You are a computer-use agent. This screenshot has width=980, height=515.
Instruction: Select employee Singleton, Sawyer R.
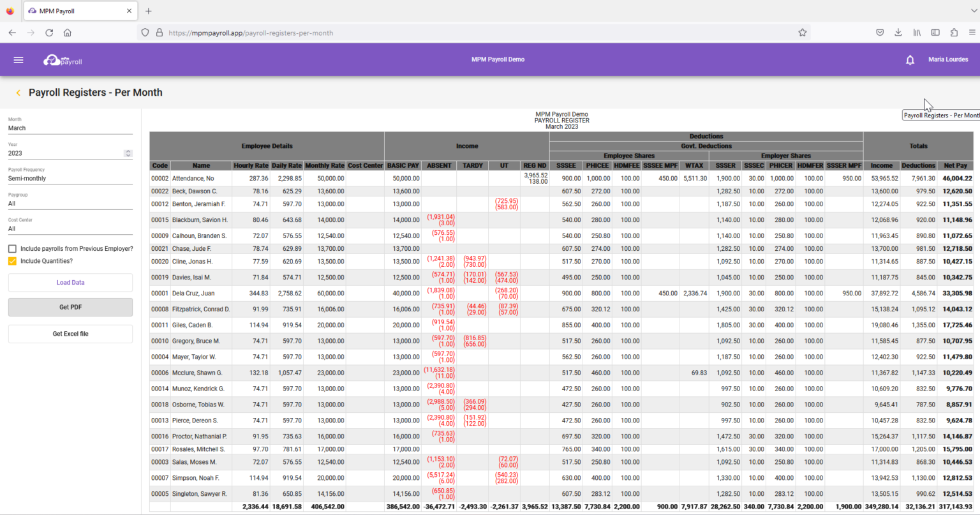(561, 494)
